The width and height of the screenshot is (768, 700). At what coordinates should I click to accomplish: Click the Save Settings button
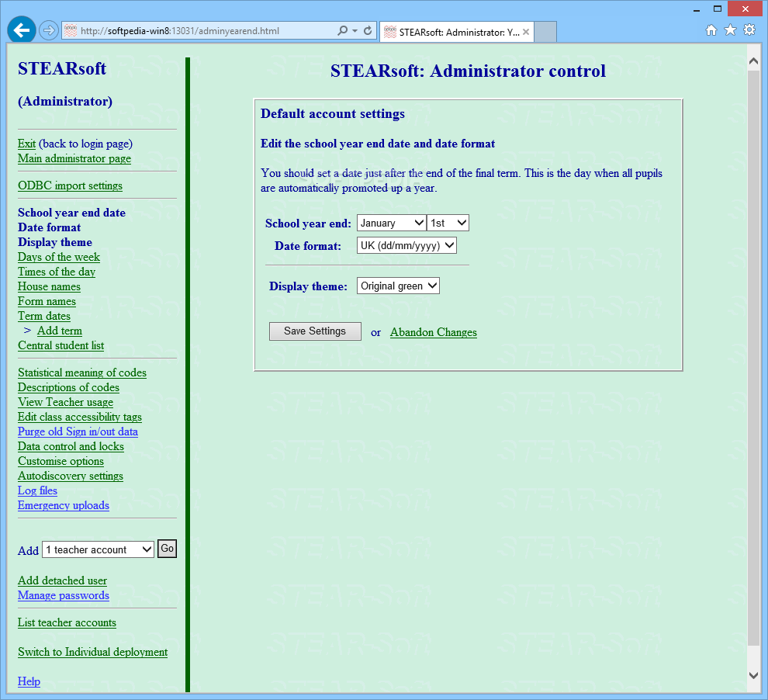(x=315, y=331)
